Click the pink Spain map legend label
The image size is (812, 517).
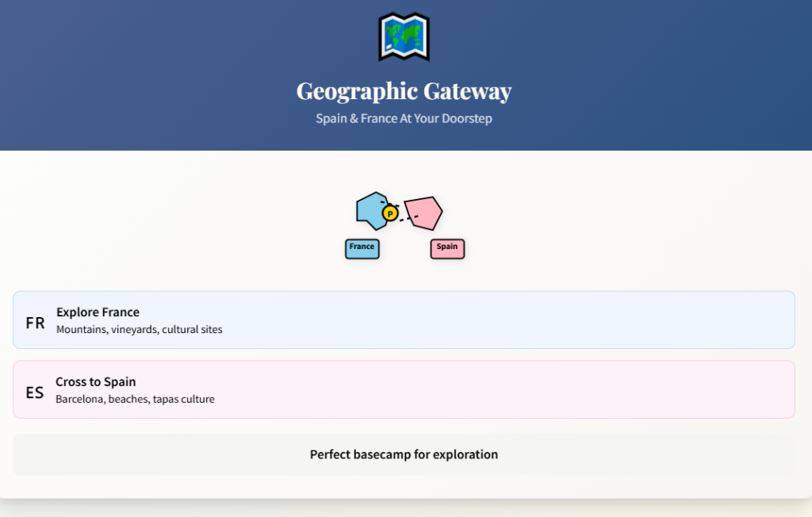[447, 248]
